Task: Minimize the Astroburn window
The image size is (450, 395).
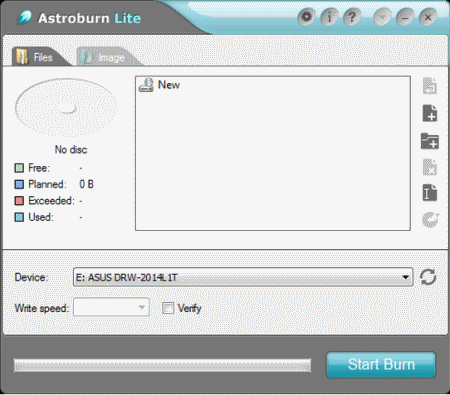Action: click(x=405, y=17)
